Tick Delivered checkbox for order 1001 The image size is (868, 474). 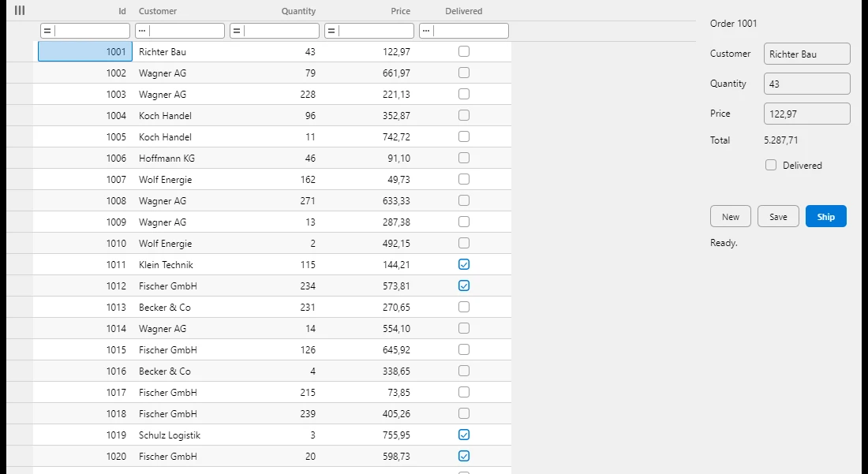464,51
